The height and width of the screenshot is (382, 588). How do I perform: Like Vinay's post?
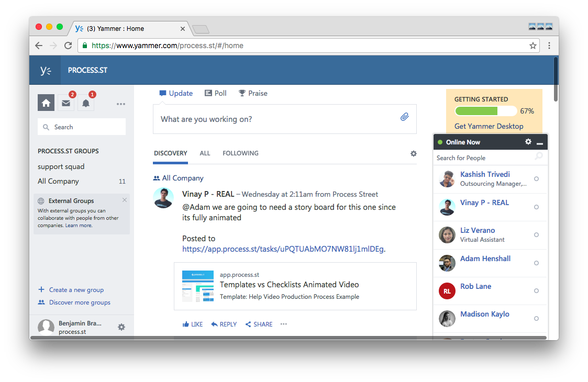192,324
